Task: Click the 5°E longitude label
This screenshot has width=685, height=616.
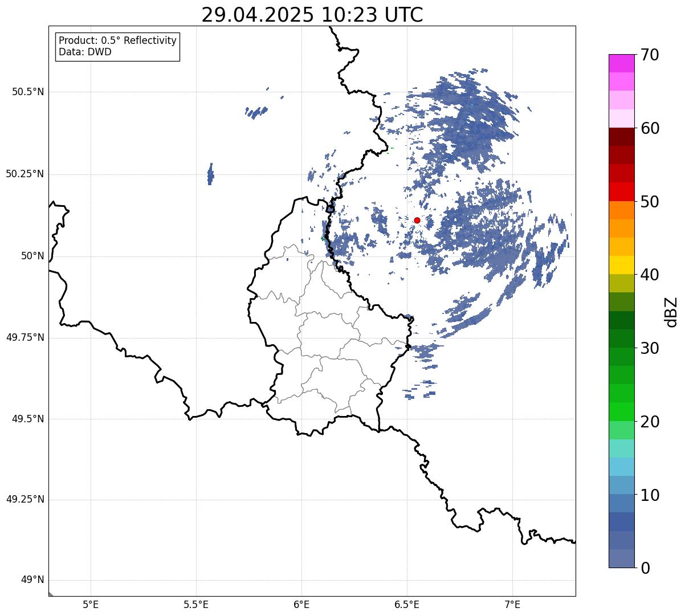Action: tap(91, 605)
